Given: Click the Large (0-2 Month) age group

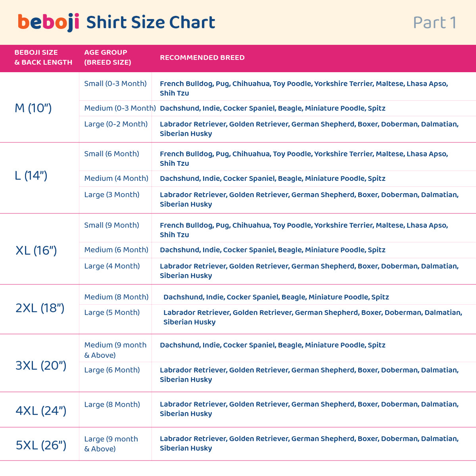Looking at the screenshot, I should 116,124.
